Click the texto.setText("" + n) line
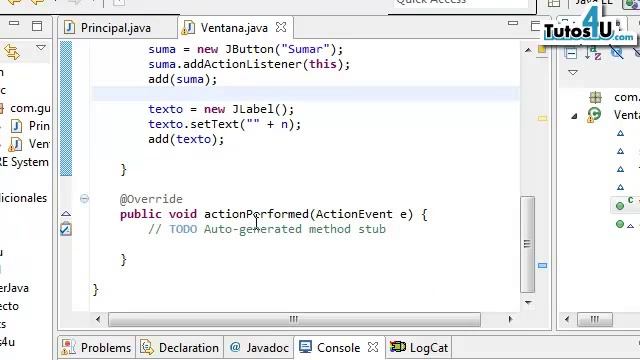The height and width of the screenshot is (360, 640). point(224,124)
